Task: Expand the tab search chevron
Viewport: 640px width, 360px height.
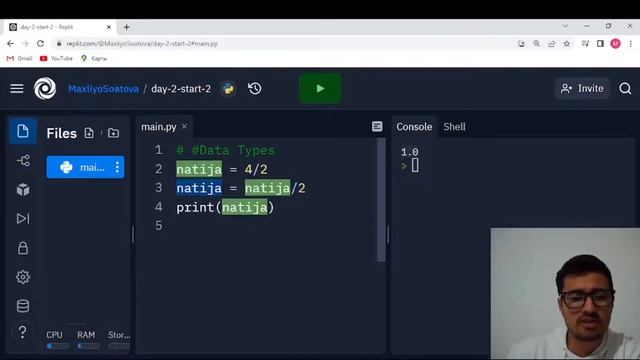Action: click(x=565, y=26)
